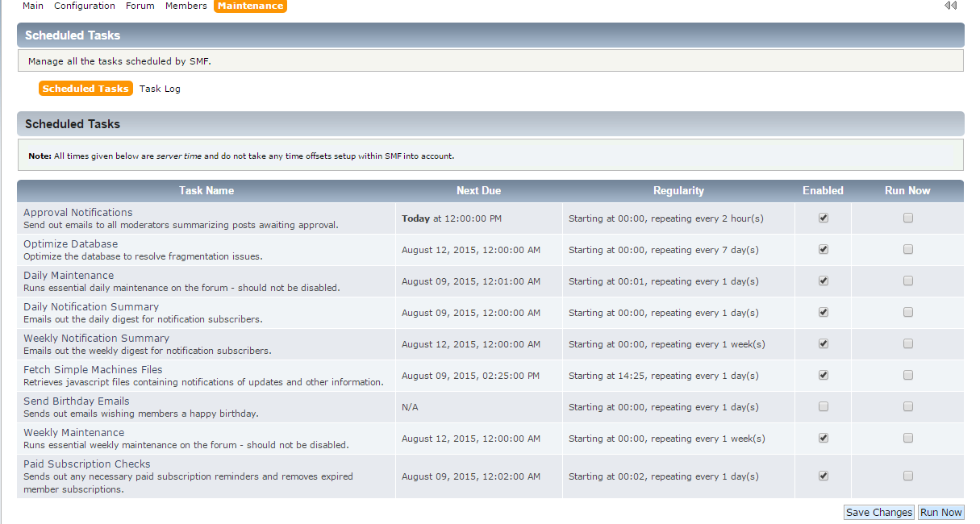Check Run Now for Send Birthday Emails
The width and height of the screenshot is (980, 524).
click(x=908, y=406)
